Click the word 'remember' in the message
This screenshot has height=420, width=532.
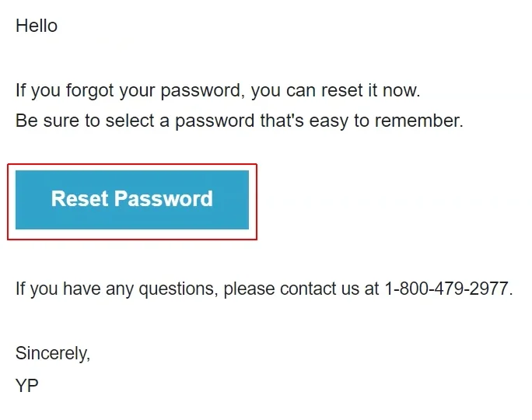(x=423, y=121)
